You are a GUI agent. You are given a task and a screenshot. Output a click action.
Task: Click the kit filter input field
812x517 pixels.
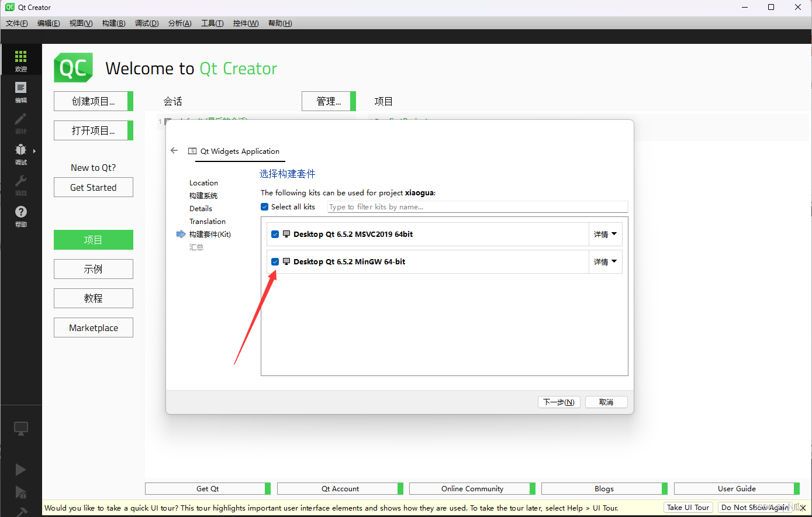click(x=476, y=206)
